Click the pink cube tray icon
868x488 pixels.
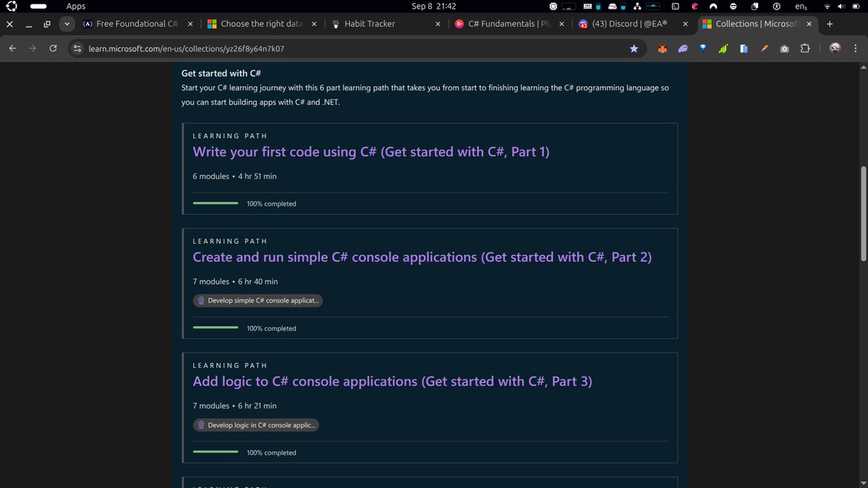point(694,7)
